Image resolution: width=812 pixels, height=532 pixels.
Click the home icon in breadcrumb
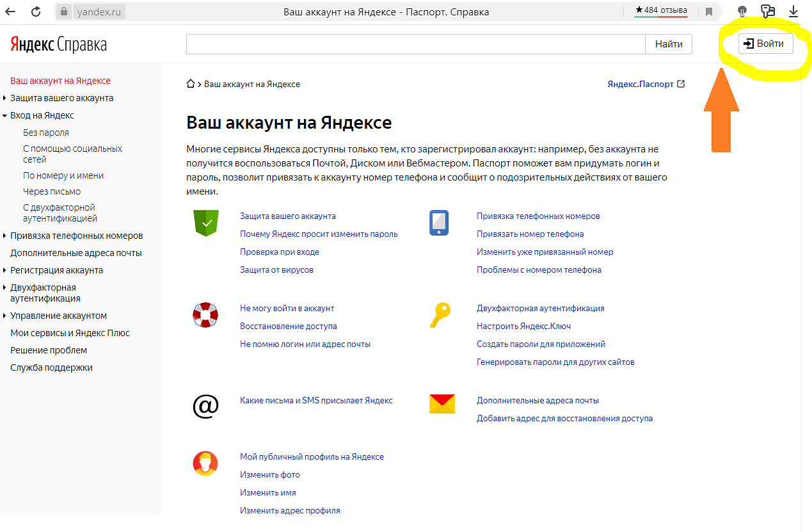coord(190,84)
